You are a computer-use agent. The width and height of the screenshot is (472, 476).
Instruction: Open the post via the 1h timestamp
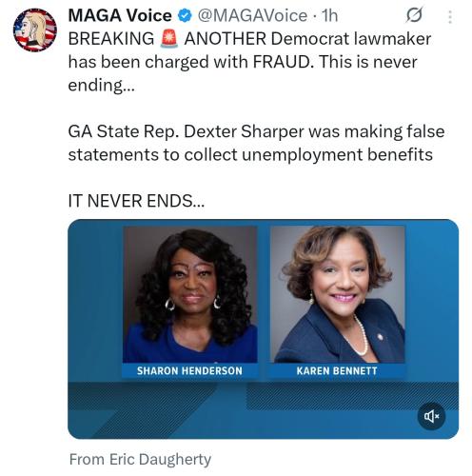(x=329, y=15)
